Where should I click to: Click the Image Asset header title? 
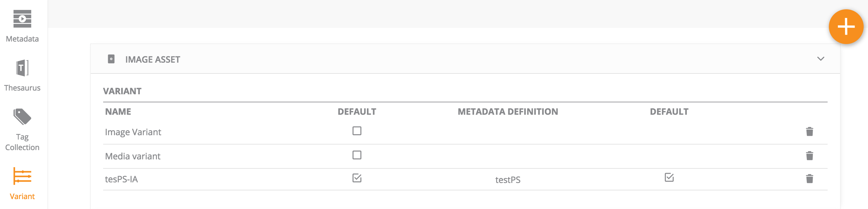153,60
